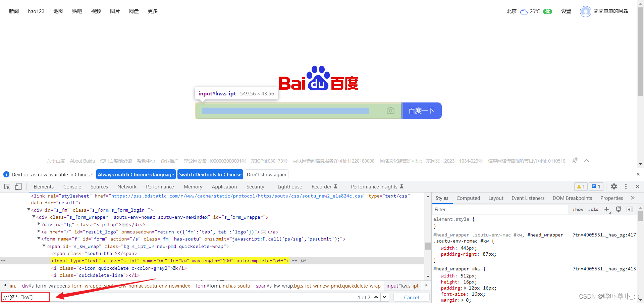Select the form#form.fm.has-soutu breadcrumb
The height and width of the screenshot is (303, 644).
tap(223, 286)
